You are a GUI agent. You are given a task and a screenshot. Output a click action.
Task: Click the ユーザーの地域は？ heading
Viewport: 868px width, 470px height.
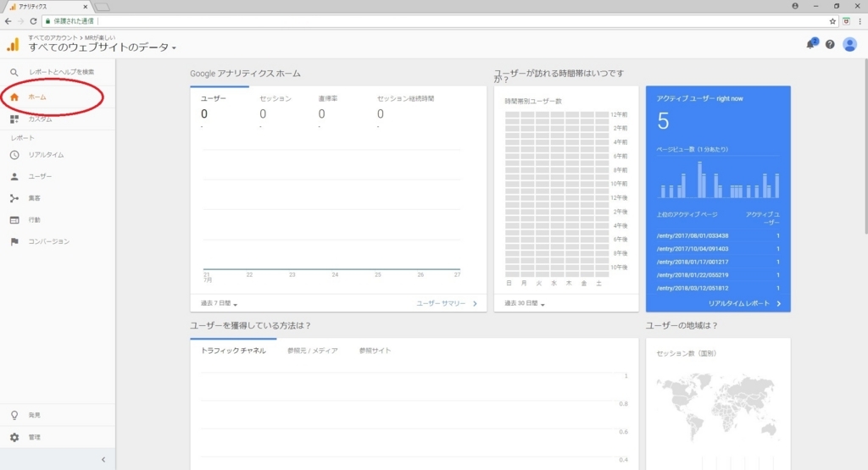point(682,326)
